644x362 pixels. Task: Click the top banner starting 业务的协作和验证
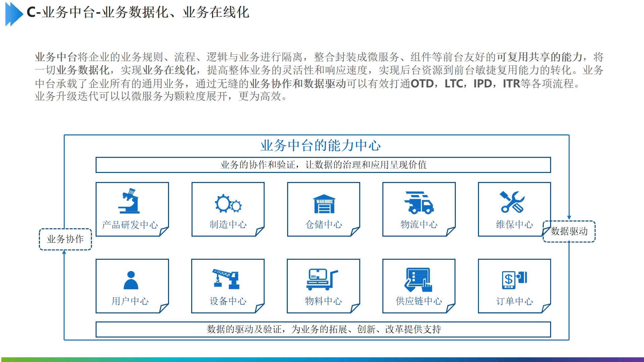(323, 165)
